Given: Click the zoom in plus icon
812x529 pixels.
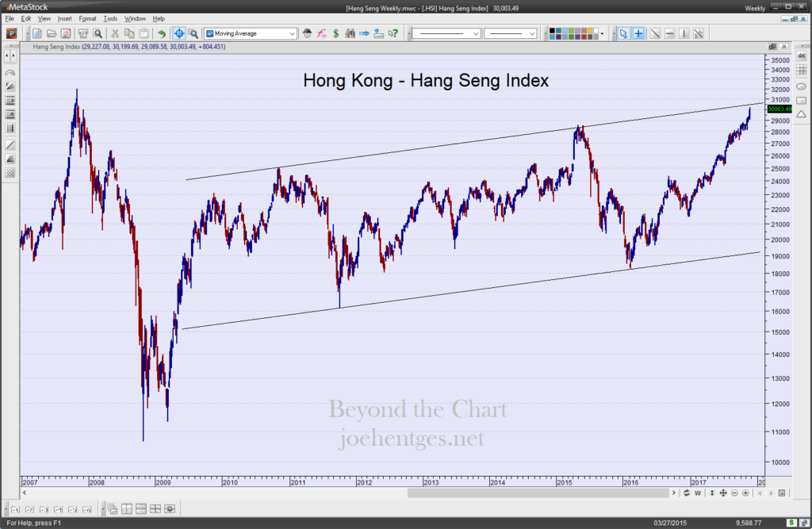Looking at the screenshot, I should [745, 493].
